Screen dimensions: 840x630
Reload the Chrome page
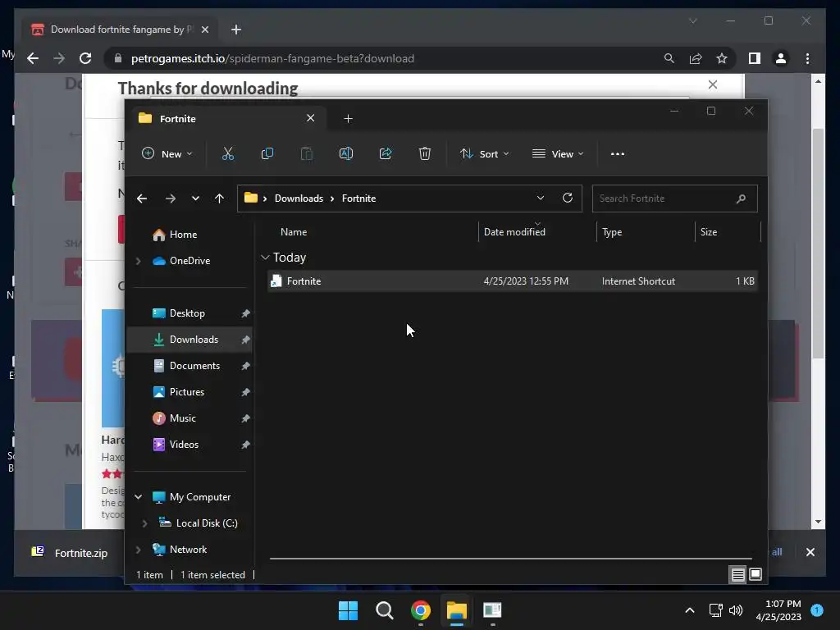click(85, 58)
